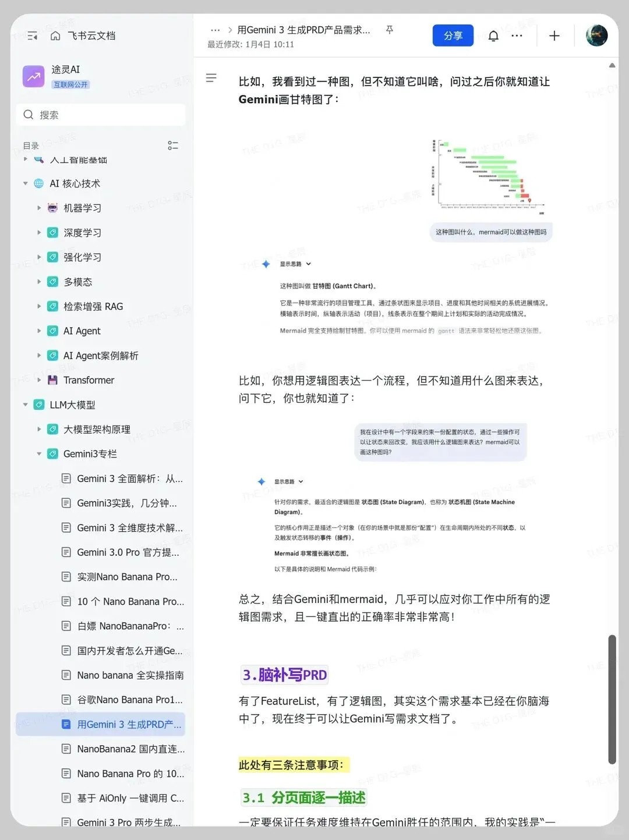629x840 pixels.
Task: Collapse the sidebar with the top-left icon
Action: point(33,36)
